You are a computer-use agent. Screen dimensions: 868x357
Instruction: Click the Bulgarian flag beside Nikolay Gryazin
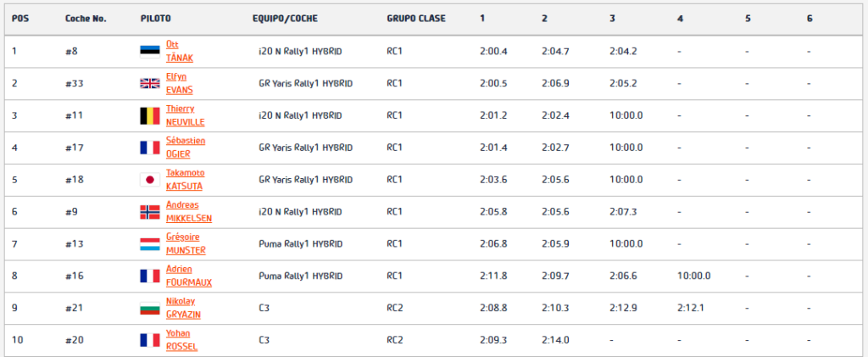pyautogui.click(x=149, y=309)
